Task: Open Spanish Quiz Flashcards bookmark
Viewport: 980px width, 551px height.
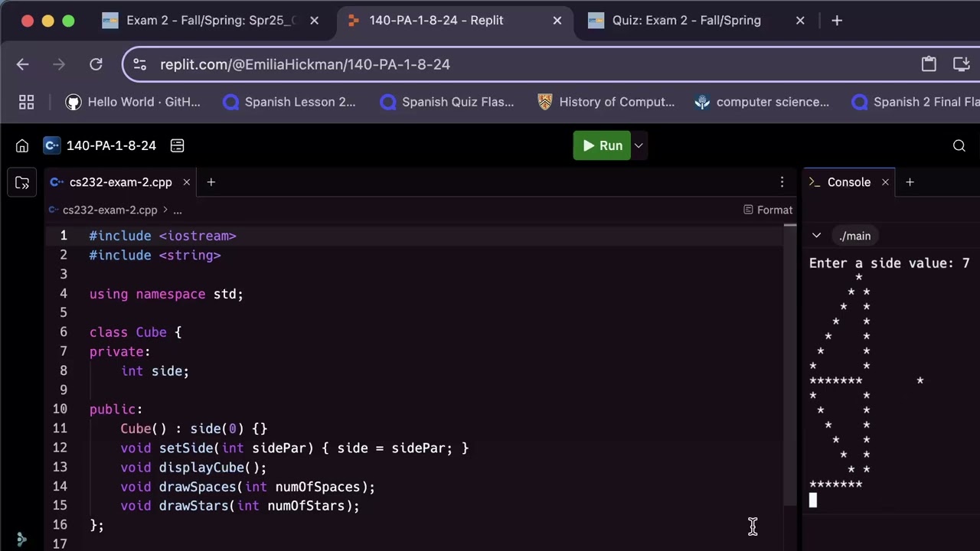Action: pyautogui.click(x=447, y=102)
